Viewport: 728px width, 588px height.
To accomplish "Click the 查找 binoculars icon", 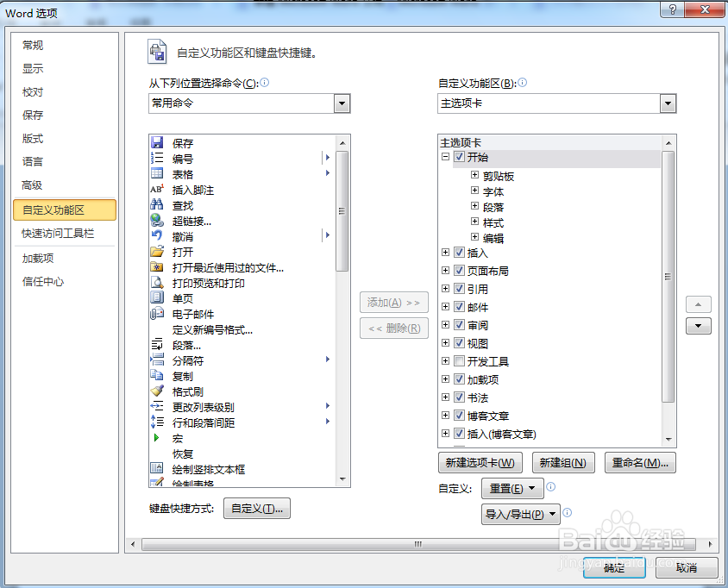I will pos(157,204).
